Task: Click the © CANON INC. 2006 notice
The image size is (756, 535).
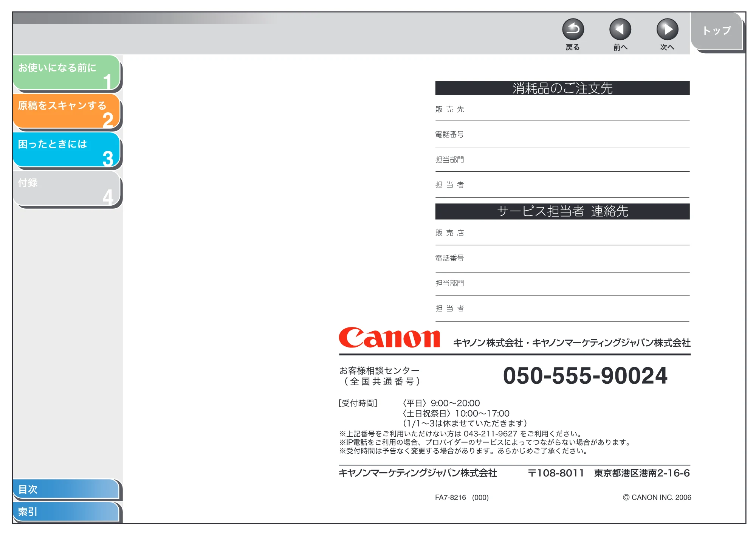Action: (x=657, y=498)
